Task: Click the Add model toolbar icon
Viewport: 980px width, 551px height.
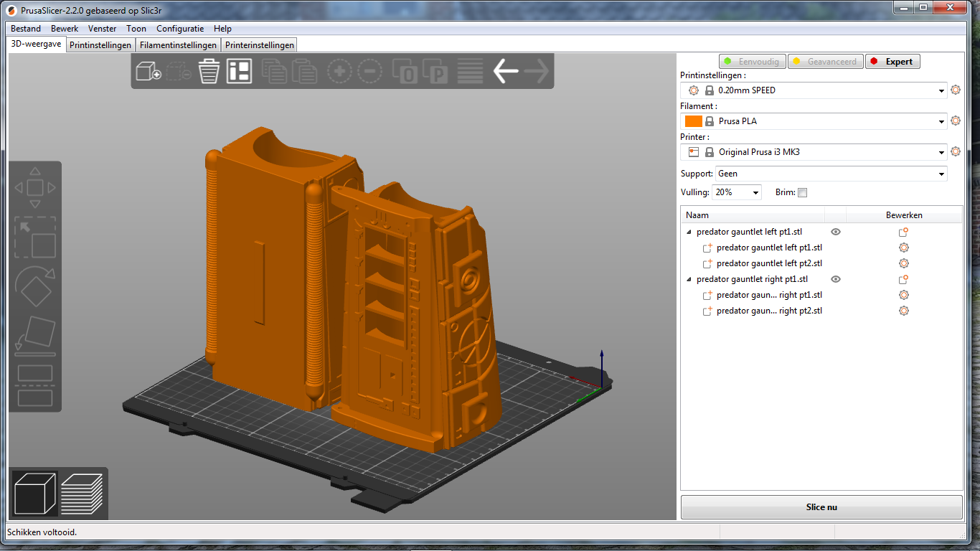Action: click(149, 71)
